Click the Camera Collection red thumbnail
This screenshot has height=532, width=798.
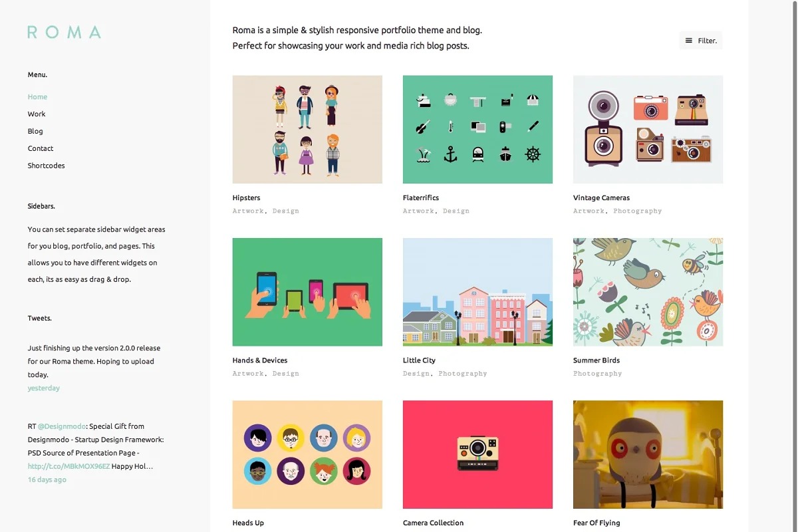[477, 454]
